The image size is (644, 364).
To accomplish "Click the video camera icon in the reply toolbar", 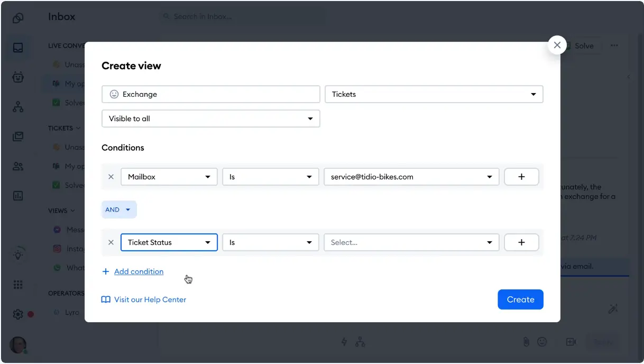I will tap(571, 342).
